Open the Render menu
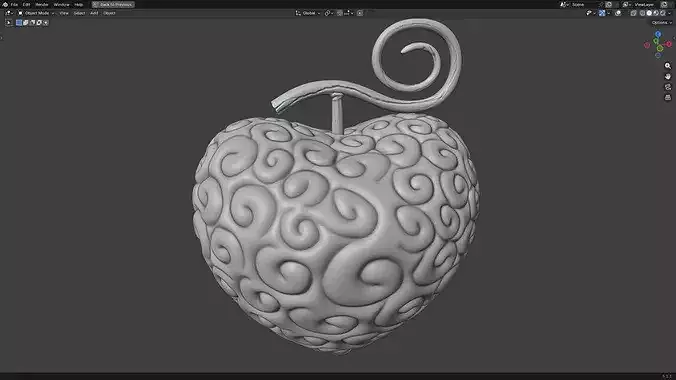The height and width of the screenshot is (380, 676). tap(41, 4)
